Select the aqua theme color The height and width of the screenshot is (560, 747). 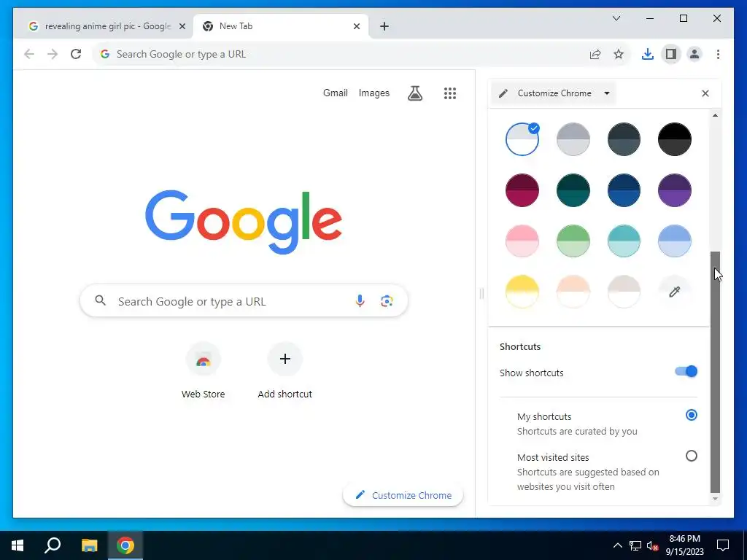(624, 241)
